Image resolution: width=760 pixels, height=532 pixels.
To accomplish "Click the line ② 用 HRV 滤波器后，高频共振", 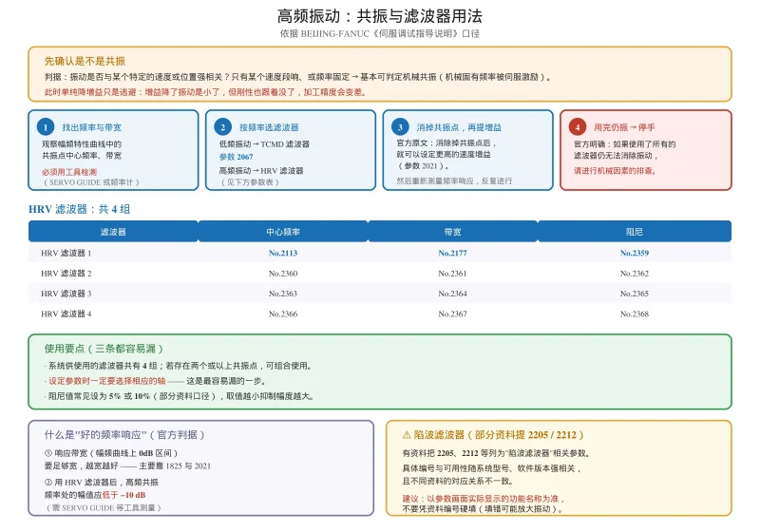I will 102,482.
